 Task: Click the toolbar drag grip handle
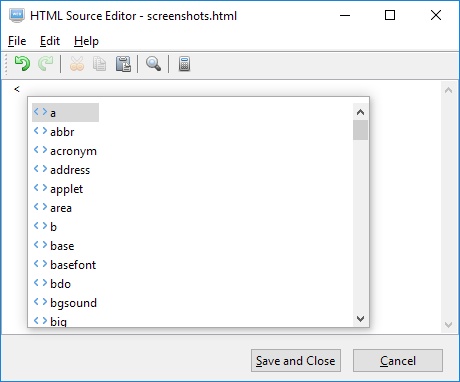(x=6, y=64)
